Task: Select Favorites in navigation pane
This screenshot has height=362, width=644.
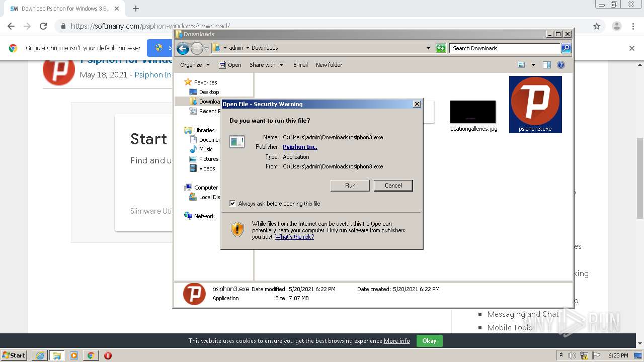Action: [x=201, y=82]
